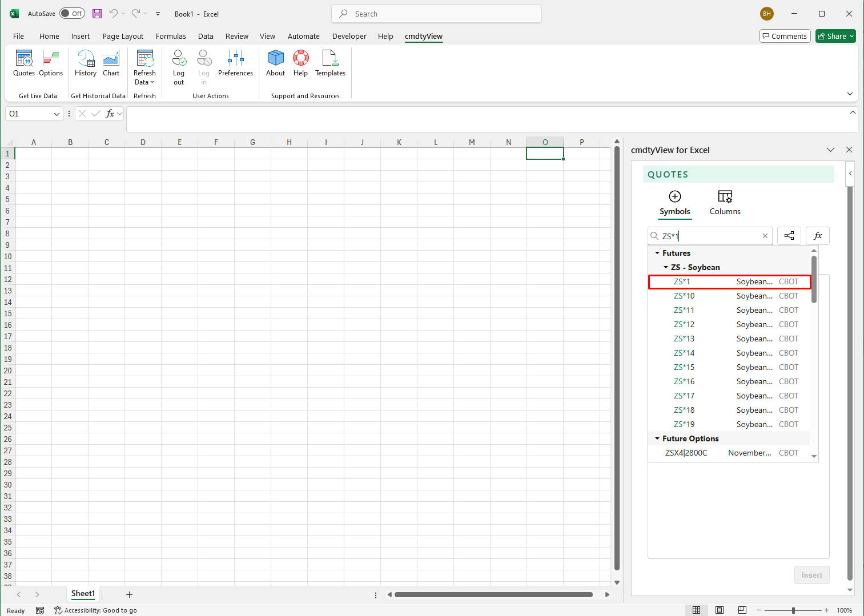Switch to the Data tab
Screen dimensions: 864x616
(x=206, y=36)
